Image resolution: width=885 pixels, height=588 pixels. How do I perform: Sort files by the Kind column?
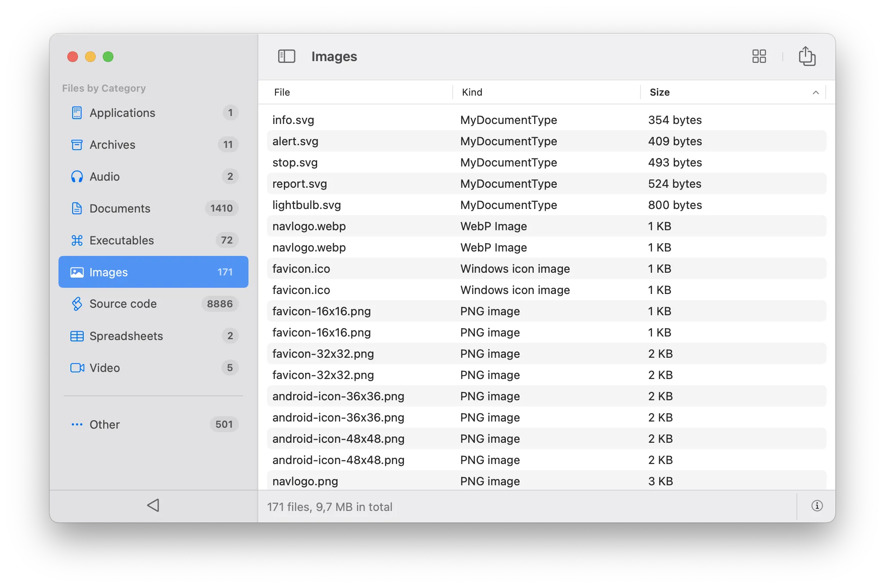(472, 92)
